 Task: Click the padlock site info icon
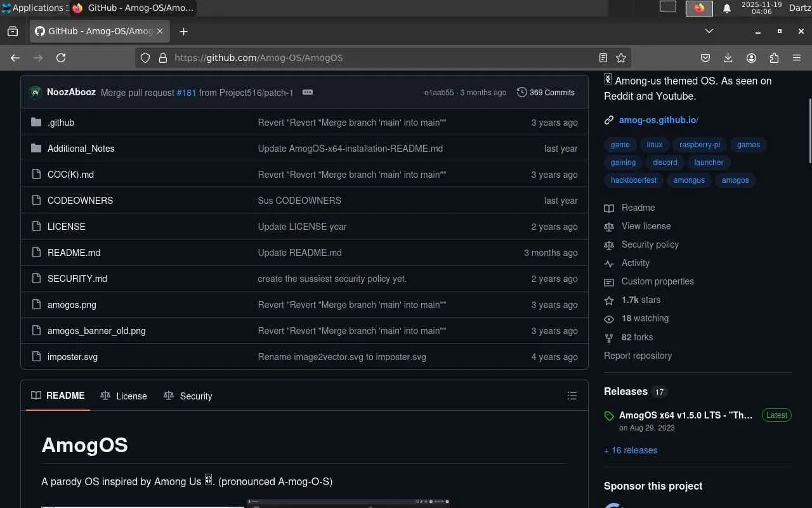tap(163, 58)
